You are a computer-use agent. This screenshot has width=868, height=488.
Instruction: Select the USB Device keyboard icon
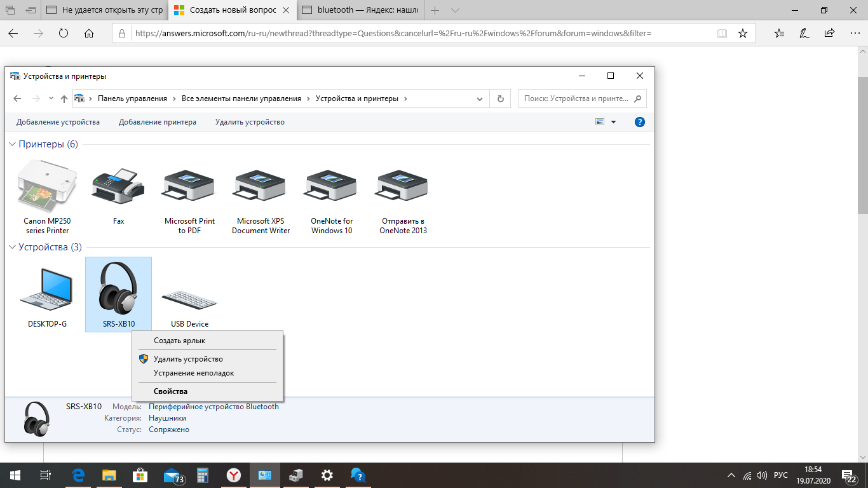coord(189,299)
